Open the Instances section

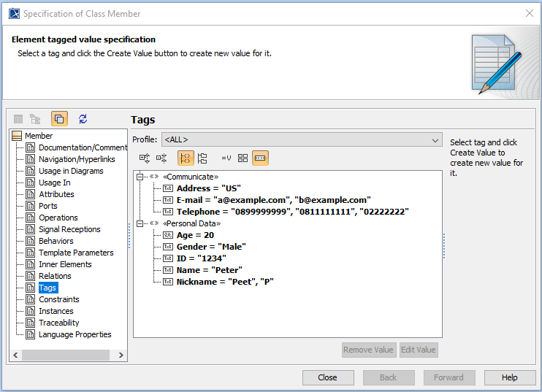coord(56,311)
